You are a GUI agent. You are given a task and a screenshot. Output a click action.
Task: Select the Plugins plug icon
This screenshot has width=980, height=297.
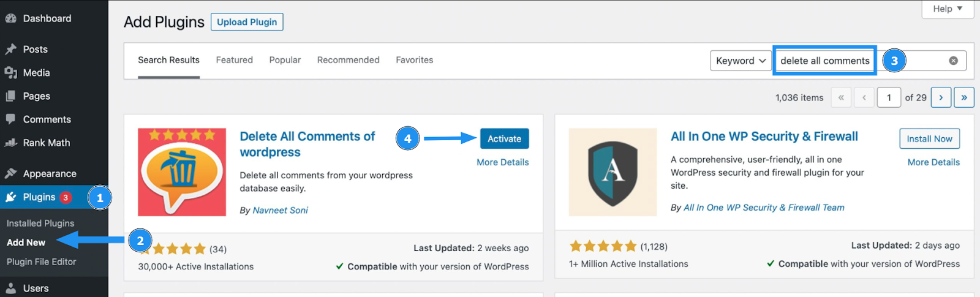click(10, 197)
